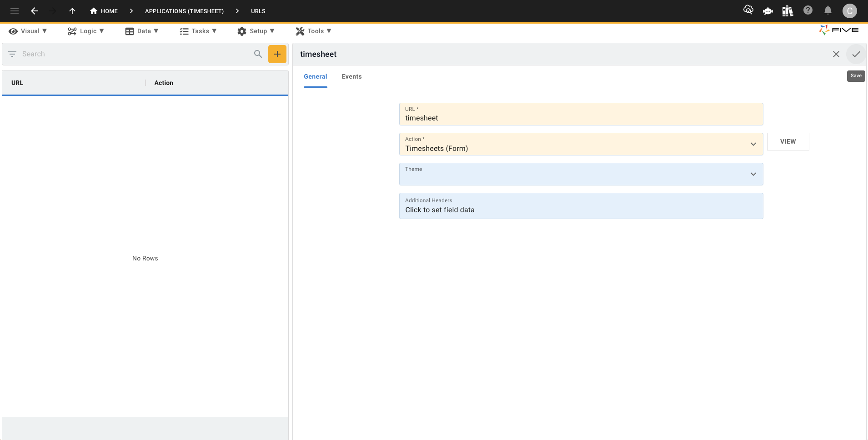Navigate to APPLICATIONS (TIMESHEET) breadcrumb

coord(184,10)
